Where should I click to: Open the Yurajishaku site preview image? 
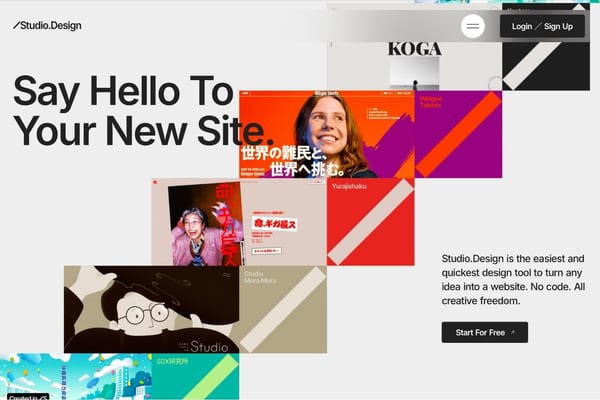[238, 223]
